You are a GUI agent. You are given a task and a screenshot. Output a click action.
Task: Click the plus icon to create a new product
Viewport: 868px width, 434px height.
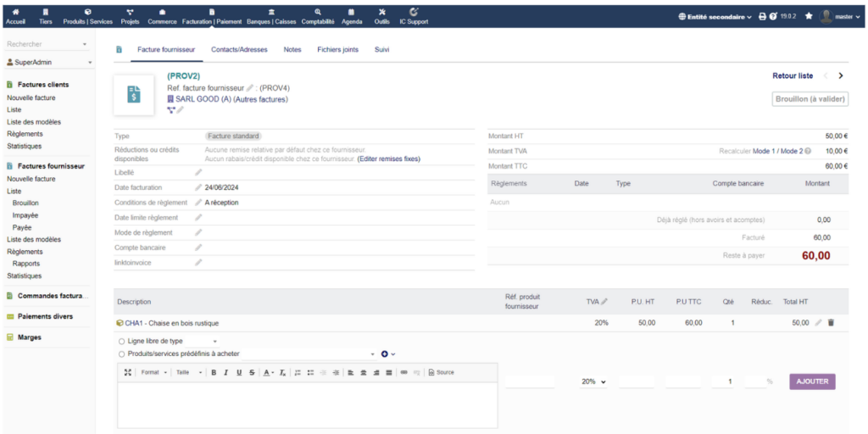tap(384, 353)
